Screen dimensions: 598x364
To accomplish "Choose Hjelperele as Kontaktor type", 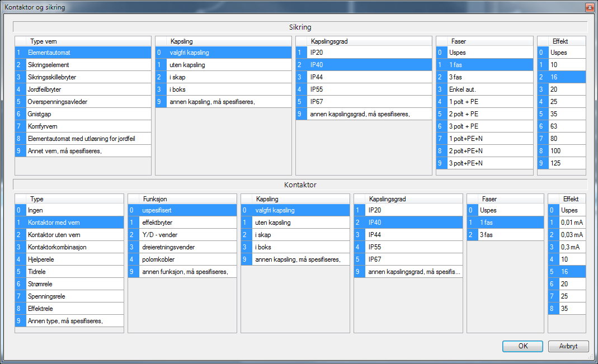I will 41,259.
